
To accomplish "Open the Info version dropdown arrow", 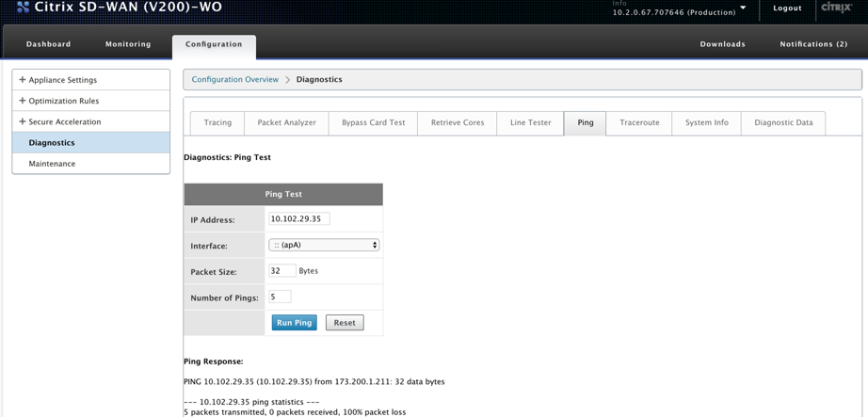I will point(743,8).
